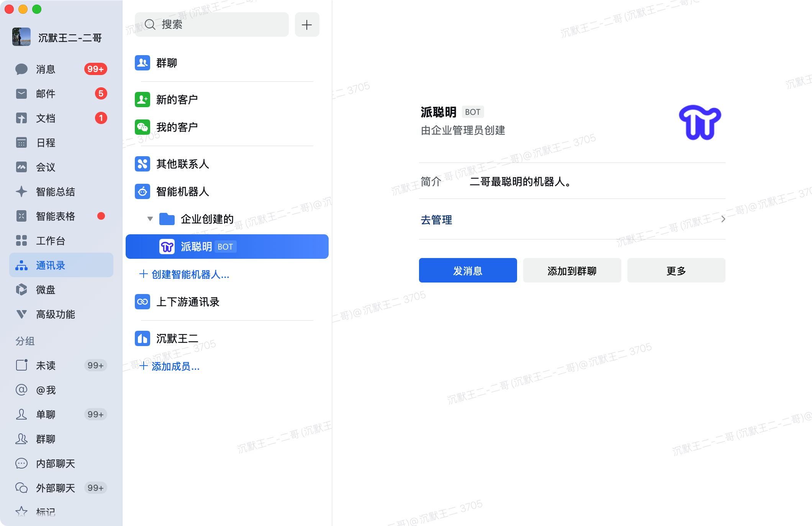Click the 派聪明 bot avatar logo

(700, 123)
